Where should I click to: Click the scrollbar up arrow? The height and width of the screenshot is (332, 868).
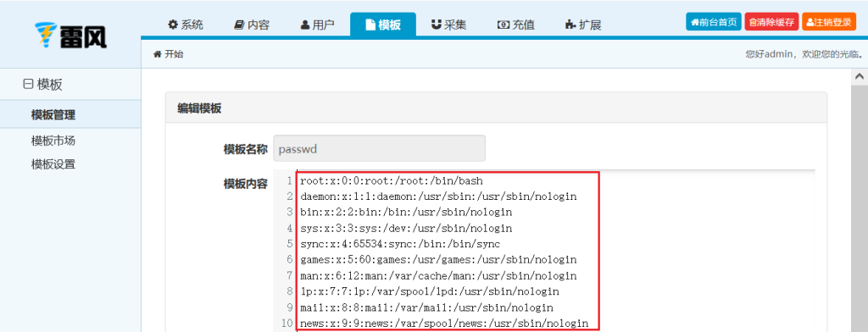pos(860,77)
